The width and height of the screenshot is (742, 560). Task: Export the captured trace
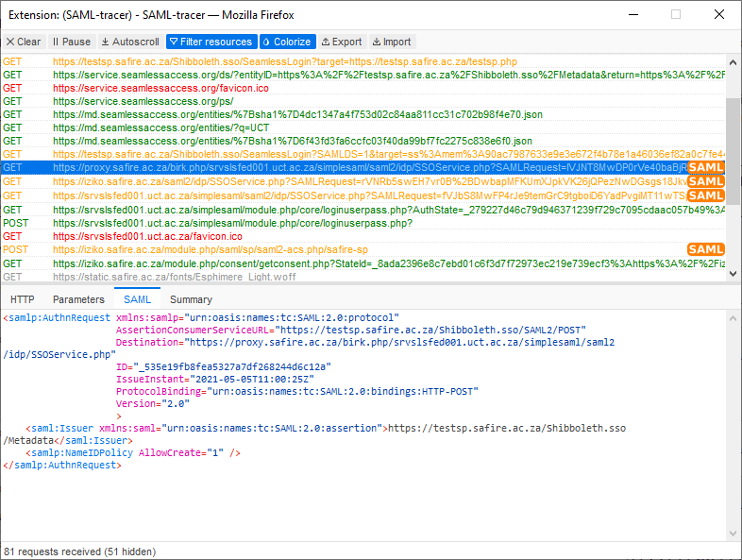[342, 42]
